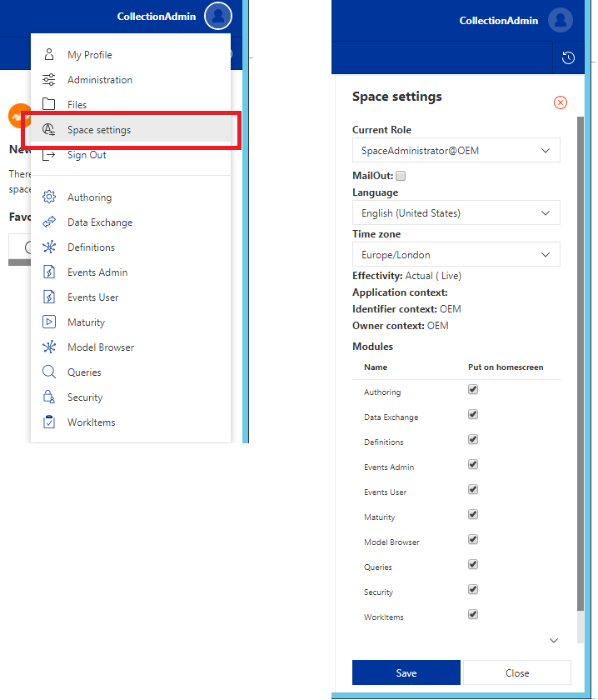Open the Authoring module from menu
The width and height of the screenshot is (598, 700).
[131, 197]
